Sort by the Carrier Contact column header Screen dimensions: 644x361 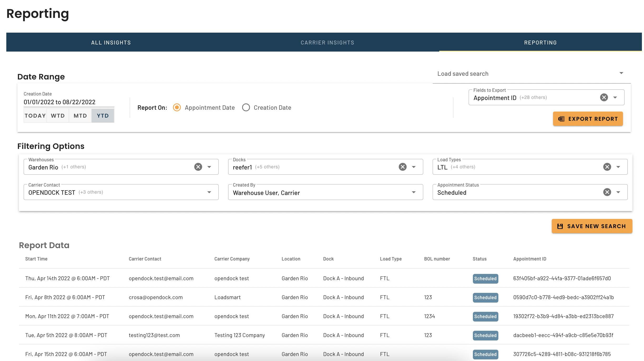(x=145, y=259)
